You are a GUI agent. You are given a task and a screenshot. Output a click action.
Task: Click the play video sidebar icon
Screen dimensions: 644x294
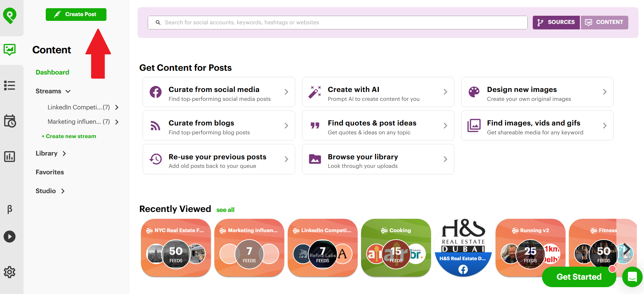click(10, 237)
